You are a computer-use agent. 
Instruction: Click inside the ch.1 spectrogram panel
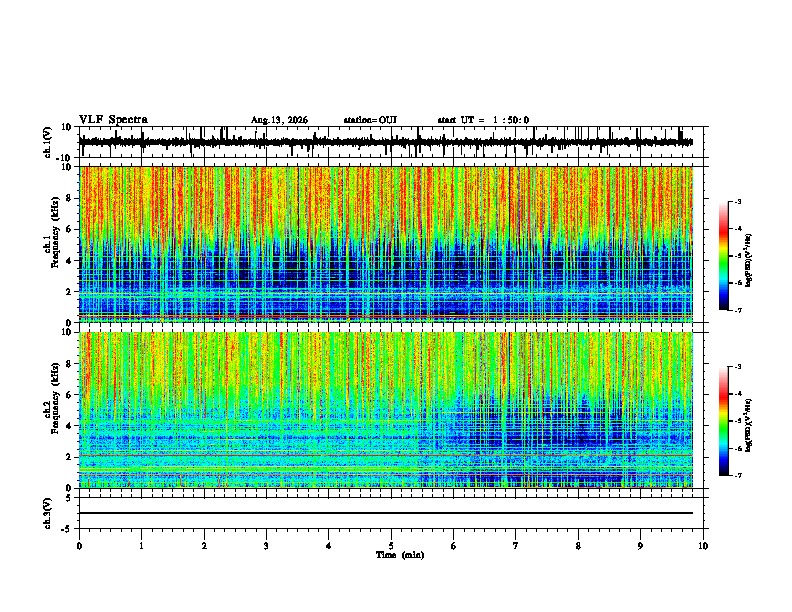tap(386, 244)
